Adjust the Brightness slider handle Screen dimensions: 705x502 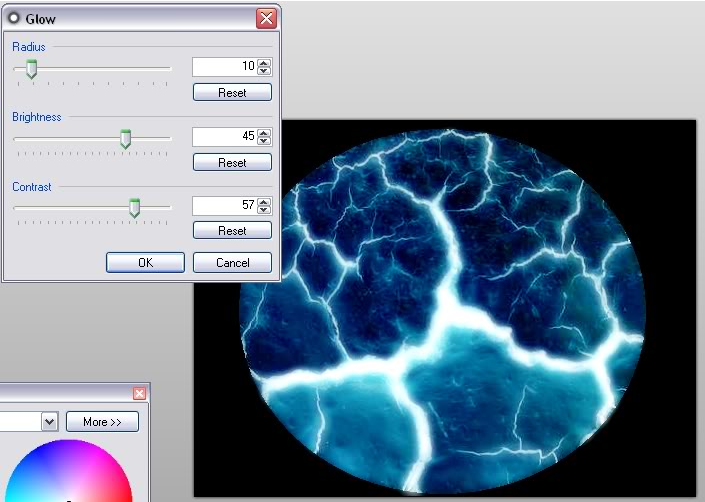(x=125, y=139)
